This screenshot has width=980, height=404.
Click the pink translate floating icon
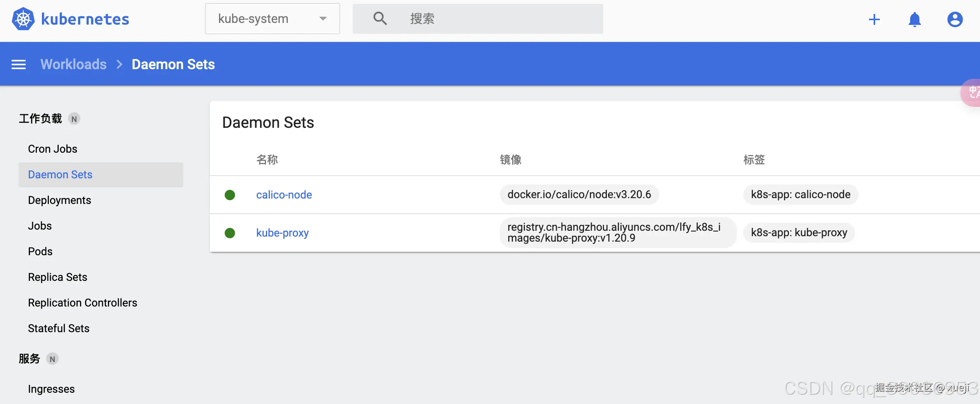point(972,92)
